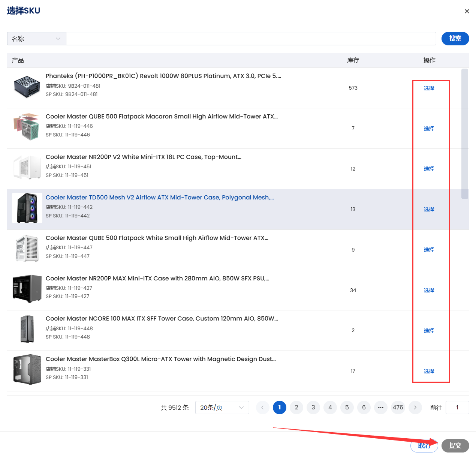Click stock value 34
The width and height of the screenshot is (476, 454).
tap(353, 290)
